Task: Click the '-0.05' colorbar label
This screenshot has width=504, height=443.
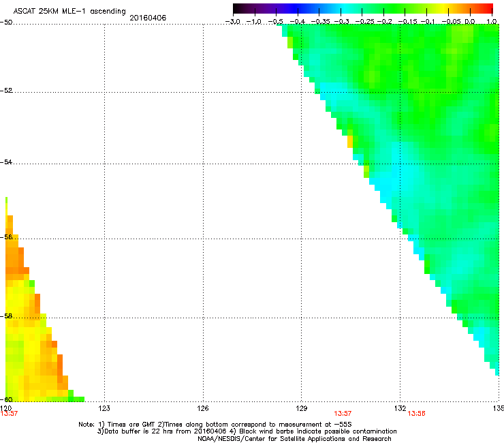Action: point(452,22)
